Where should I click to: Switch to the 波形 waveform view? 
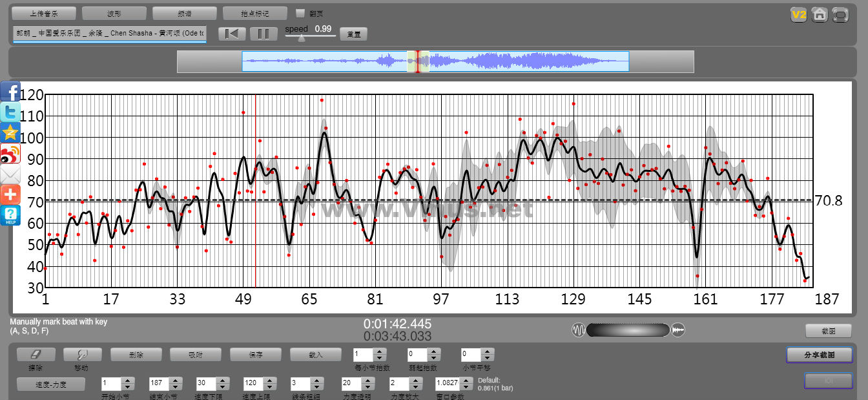(114, 13)
